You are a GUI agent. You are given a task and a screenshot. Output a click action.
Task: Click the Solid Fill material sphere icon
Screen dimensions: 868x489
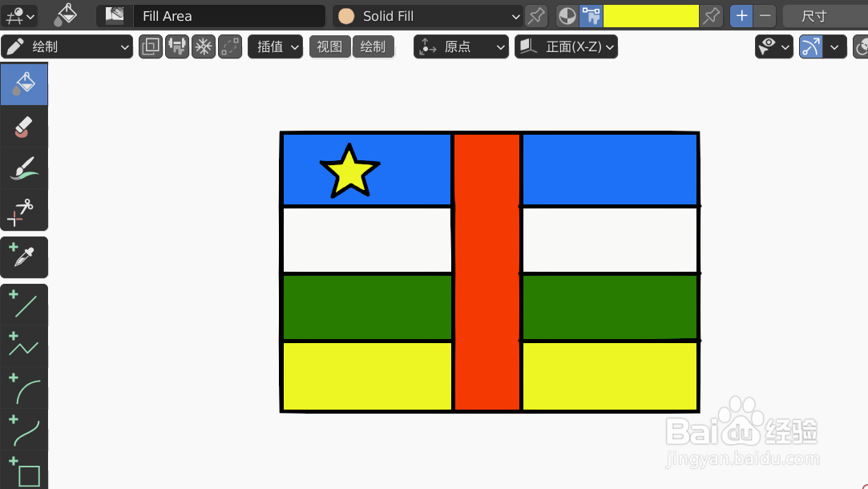pyautogui.click(x=346, y=16)
